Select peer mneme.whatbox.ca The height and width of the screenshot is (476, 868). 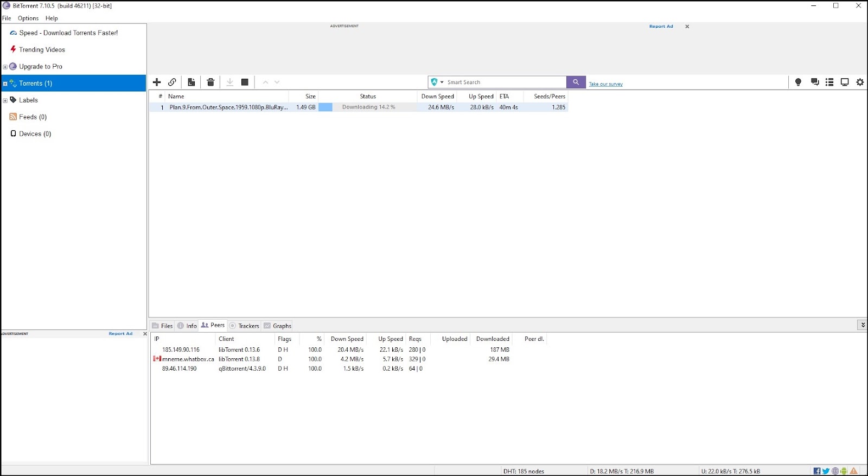pyautogui.click(x=188, y=359)
